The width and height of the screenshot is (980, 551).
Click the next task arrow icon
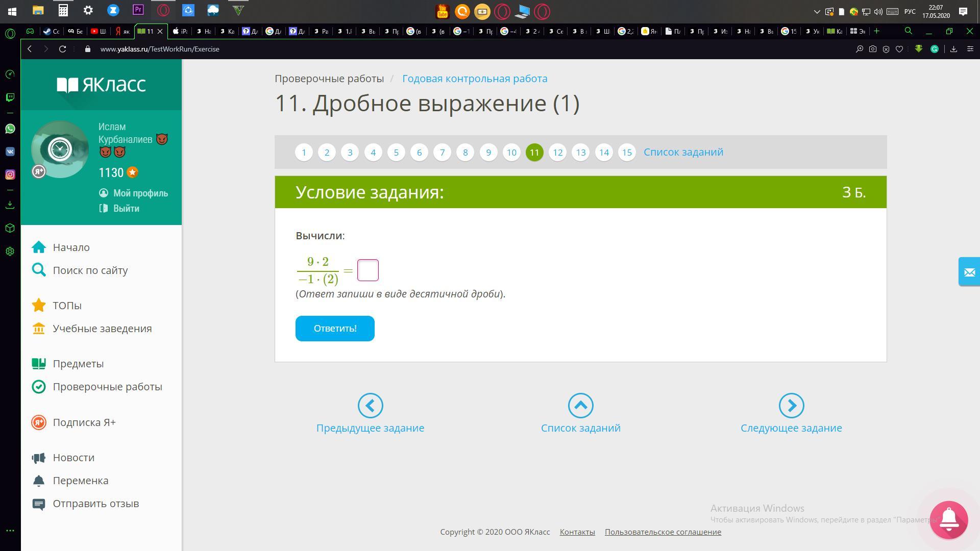(x=791, y=406)
